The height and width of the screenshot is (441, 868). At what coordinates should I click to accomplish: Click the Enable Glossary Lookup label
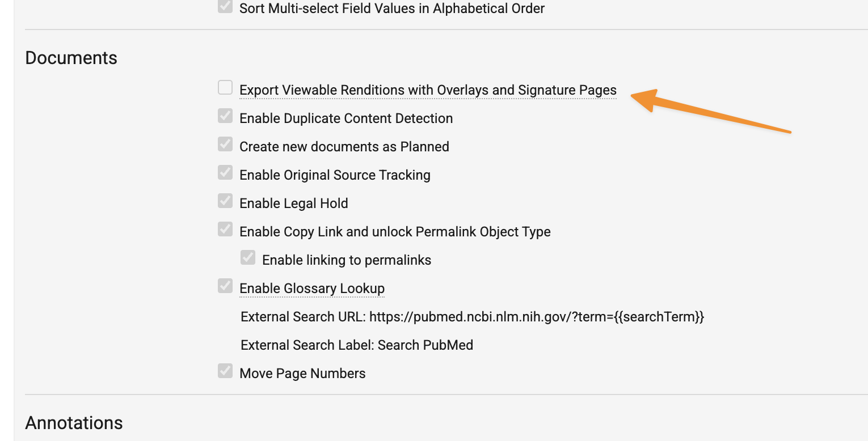point(312,289)
